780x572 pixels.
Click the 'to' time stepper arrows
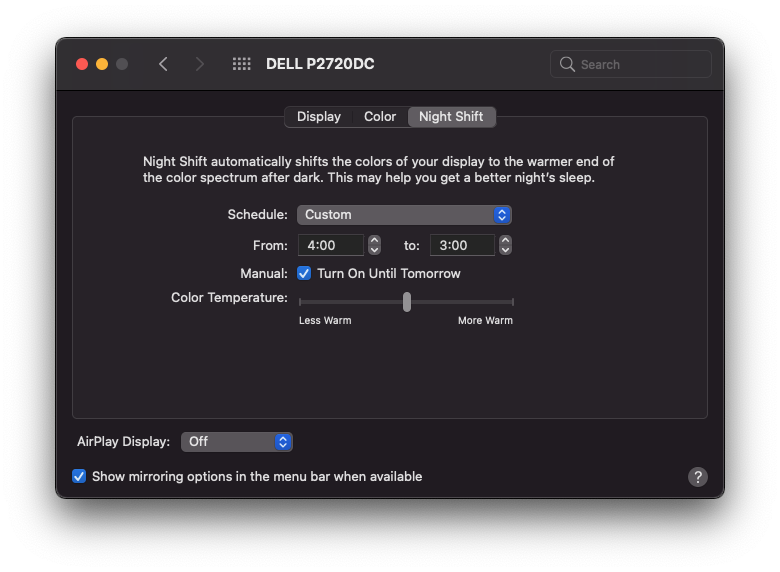click(x=505, y=245)
